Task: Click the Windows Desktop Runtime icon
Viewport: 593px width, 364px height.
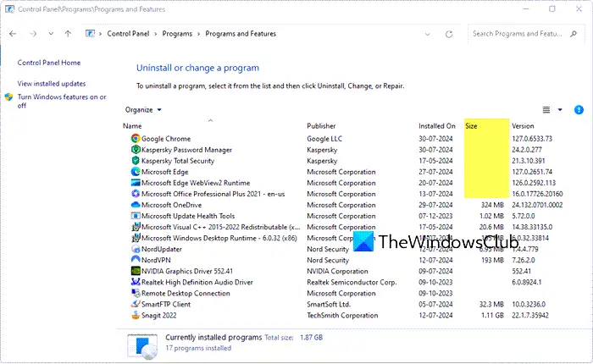Action: [136, 238]
